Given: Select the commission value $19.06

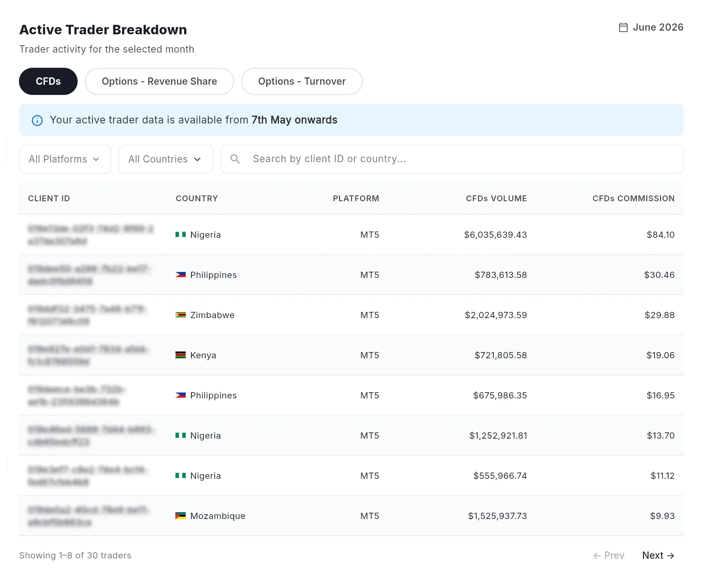Looking at the screenshot, I should [660, 355].
